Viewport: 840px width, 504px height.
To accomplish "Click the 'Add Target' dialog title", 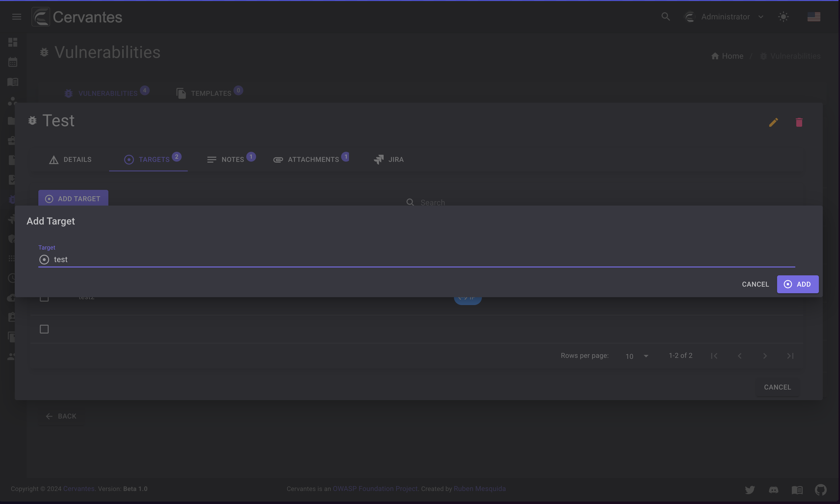I will pyautogui.click(x=51, y=221).
